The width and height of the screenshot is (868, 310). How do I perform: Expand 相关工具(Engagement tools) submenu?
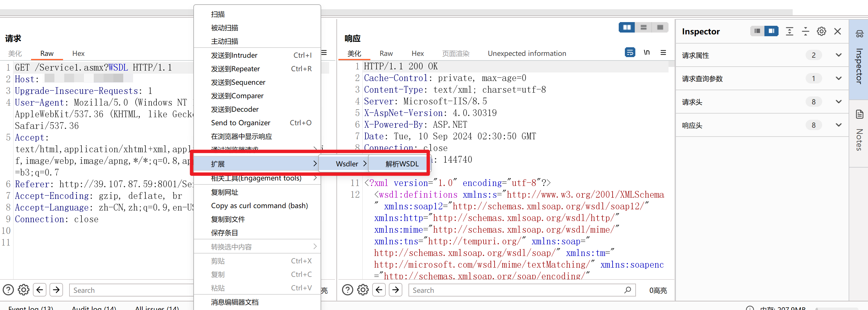click(x=257, y=178)
